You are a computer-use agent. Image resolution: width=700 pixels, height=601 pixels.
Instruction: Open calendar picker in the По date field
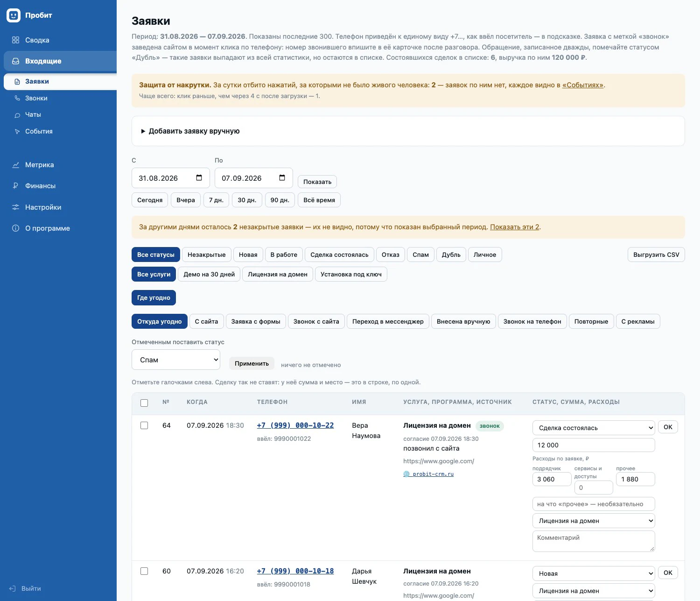[x=282, y=178]
